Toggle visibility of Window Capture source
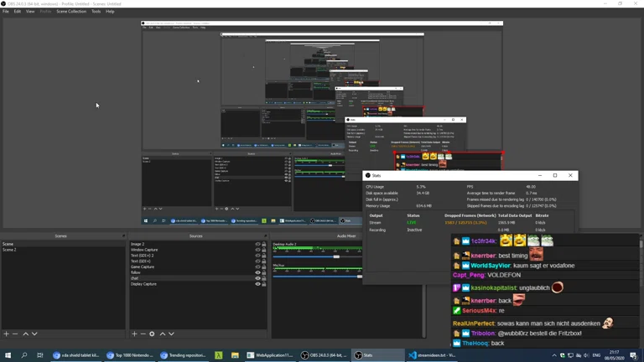Image resolution: width=644 pixels, height=362 pixels. click(x=258, y=250)
